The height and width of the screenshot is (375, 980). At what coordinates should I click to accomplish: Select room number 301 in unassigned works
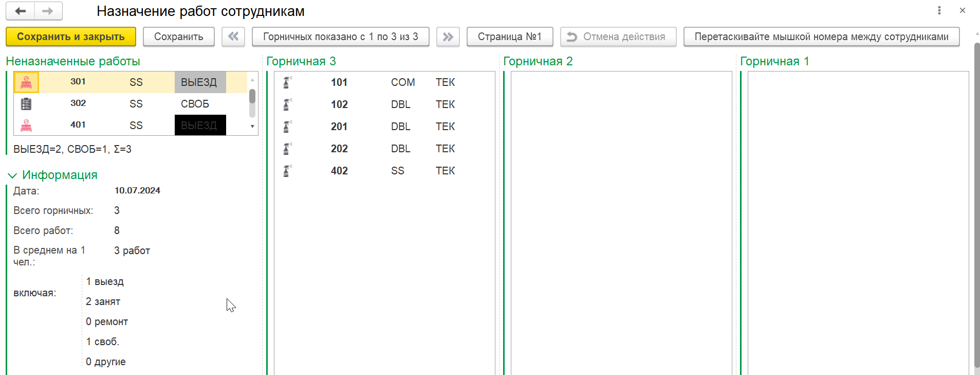coord(78,81)
